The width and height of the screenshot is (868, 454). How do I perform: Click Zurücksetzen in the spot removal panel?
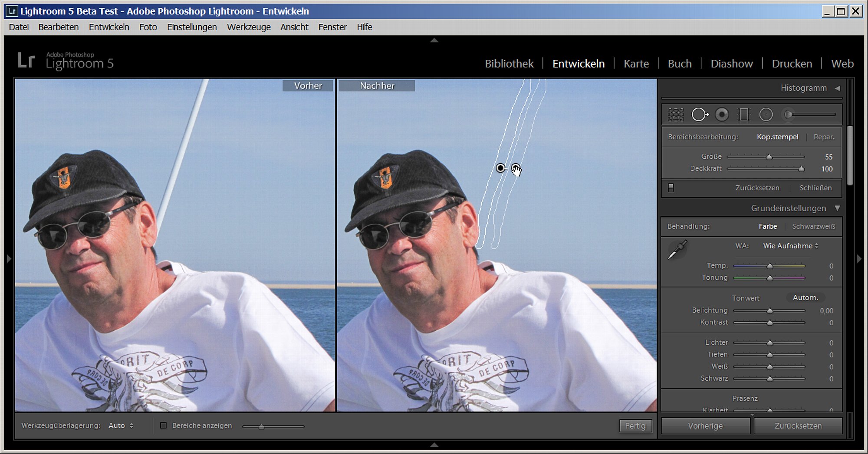[757, 188]
